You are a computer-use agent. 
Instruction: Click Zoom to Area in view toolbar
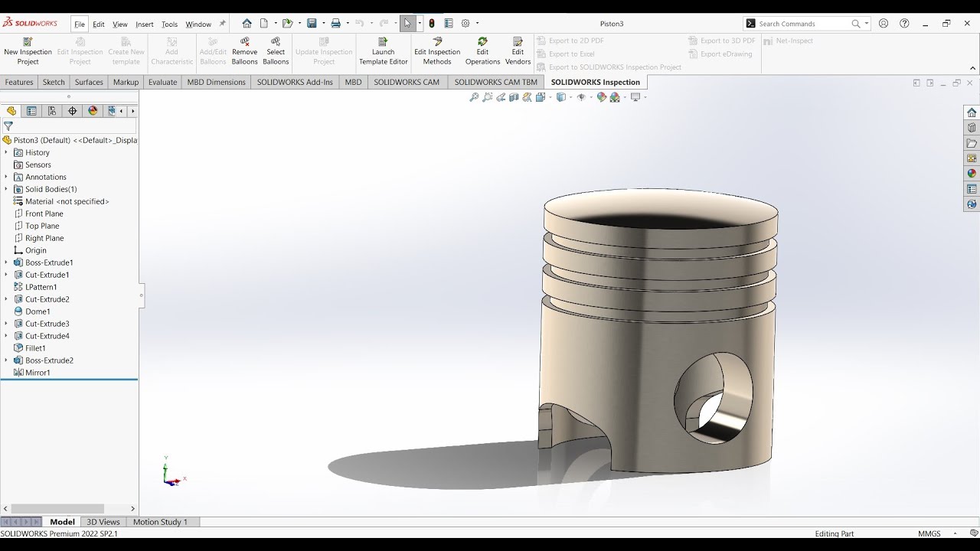coord(487,97)
